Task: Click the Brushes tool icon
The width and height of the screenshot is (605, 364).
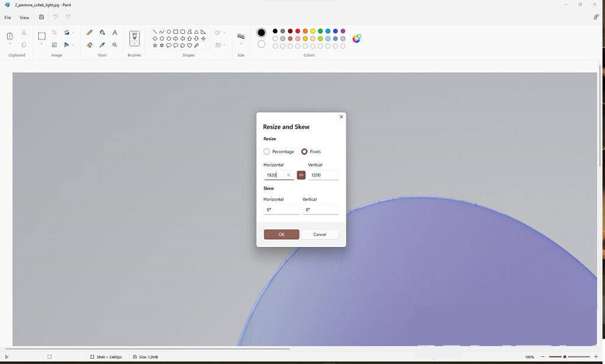Action: point(134,36)
